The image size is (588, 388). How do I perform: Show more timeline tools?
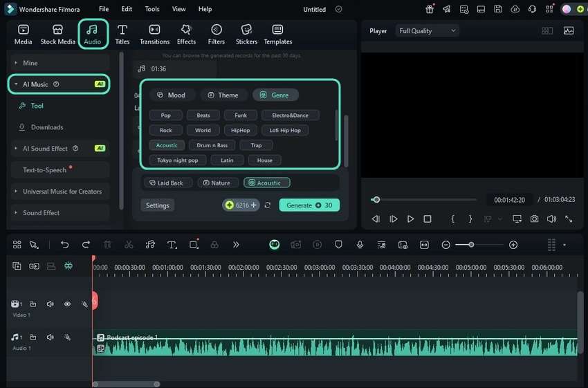click(x=236, y=245)
